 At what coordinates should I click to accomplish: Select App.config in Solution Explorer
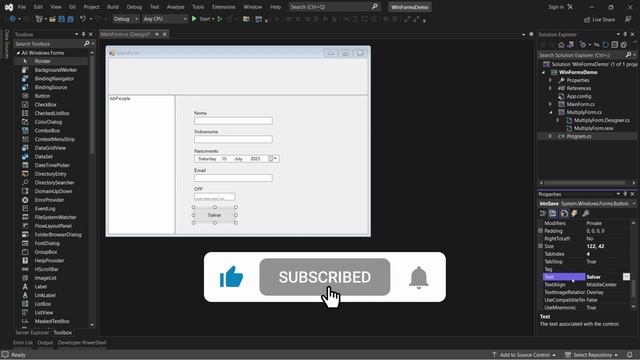pos(578,96)
